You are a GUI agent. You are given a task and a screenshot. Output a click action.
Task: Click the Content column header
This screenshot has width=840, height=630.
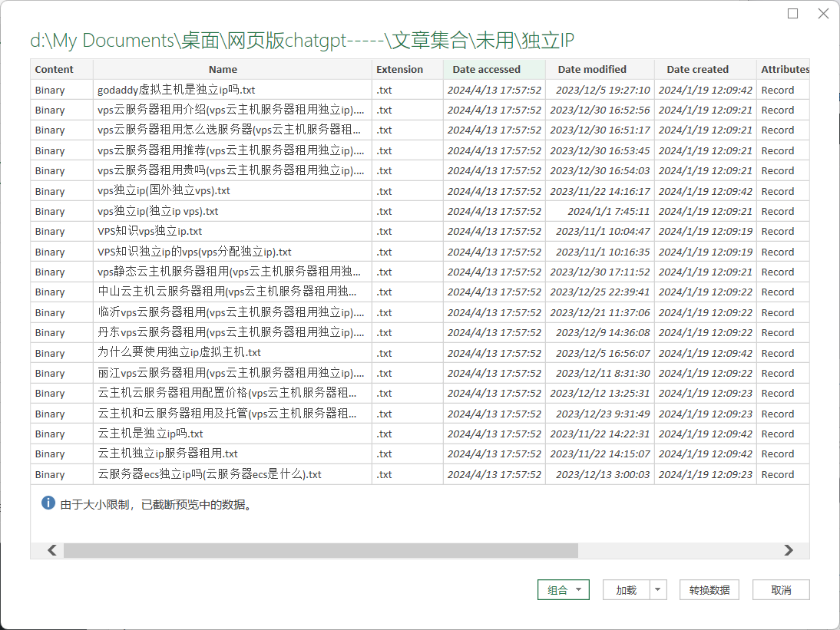pos(55,69)
